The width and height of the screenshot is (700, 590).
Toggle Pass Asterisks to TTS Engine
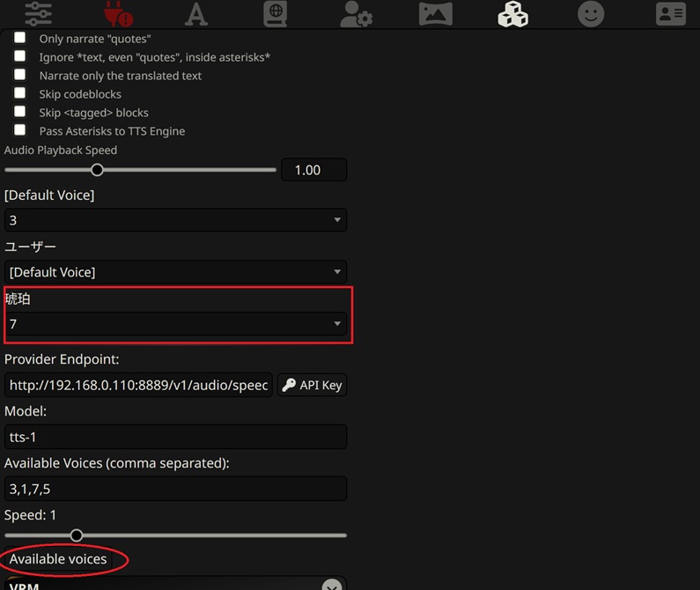tap(19, 130)
